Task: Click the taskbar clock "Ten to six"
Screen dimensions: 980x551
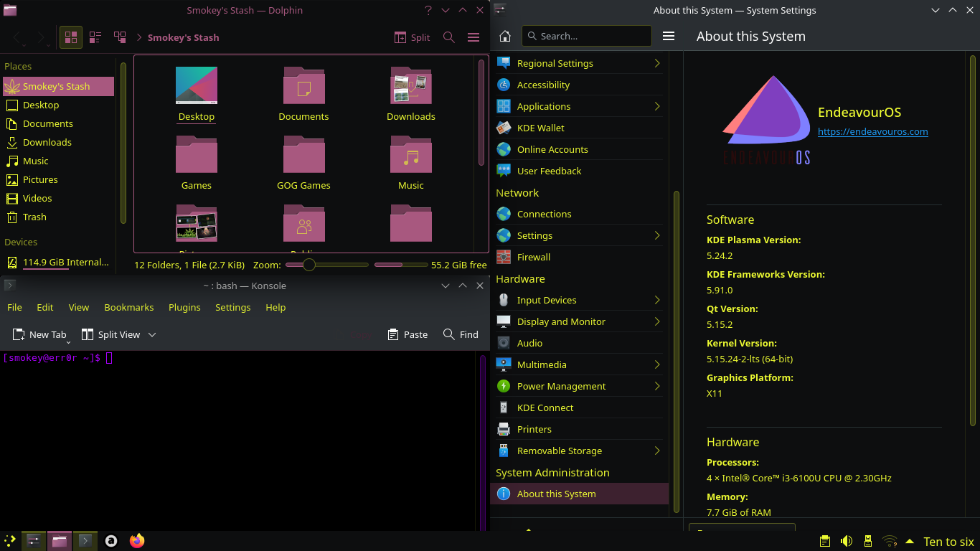Action: pos(948,542)
